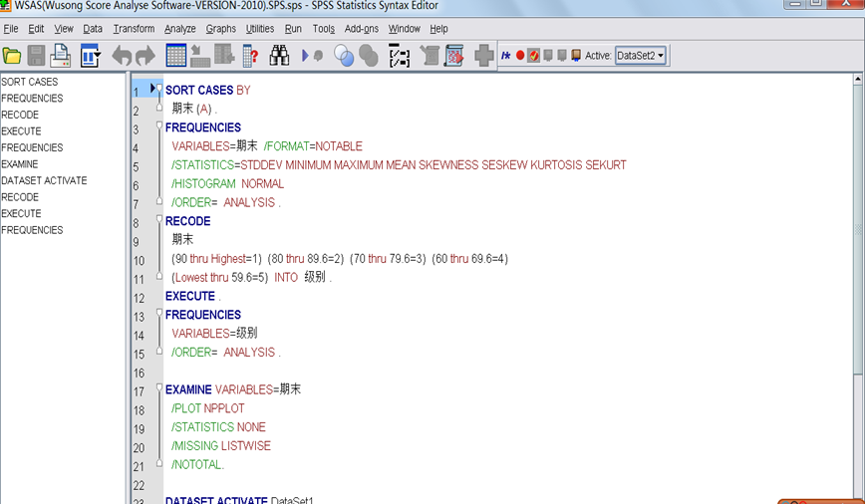Click the blue overlapping circles icon
Image resolution: width=865 pixels, height=504 pixels.
[x=344, y=56]
